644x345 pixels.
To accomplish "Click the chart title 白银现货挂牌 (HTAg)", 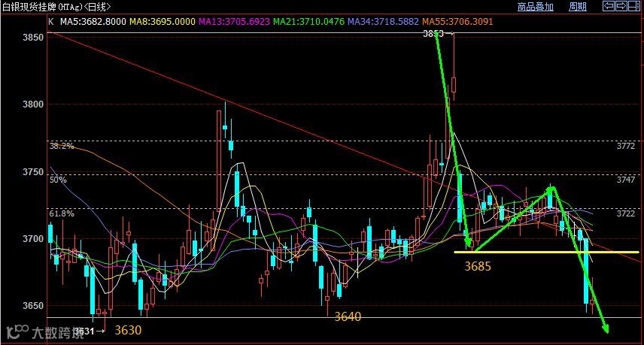I will point(43,7).
